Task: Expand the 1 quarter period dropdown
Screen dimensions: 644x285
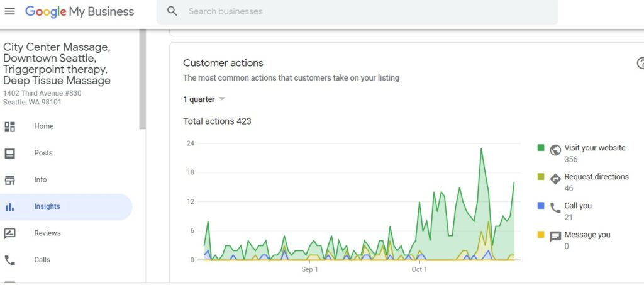Action: tap(204, 99)
